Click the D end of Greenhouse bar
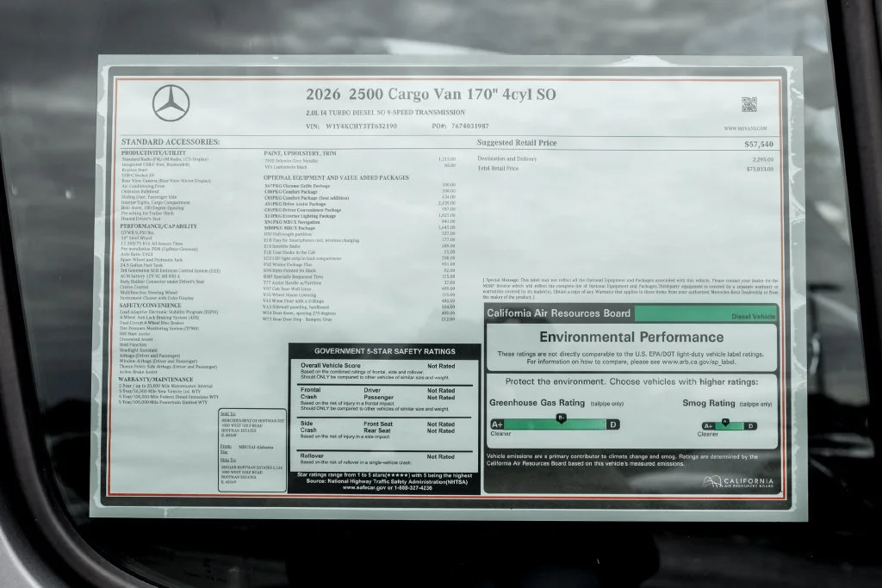This screenshot has height=588, width=882. tap(613, 424)
